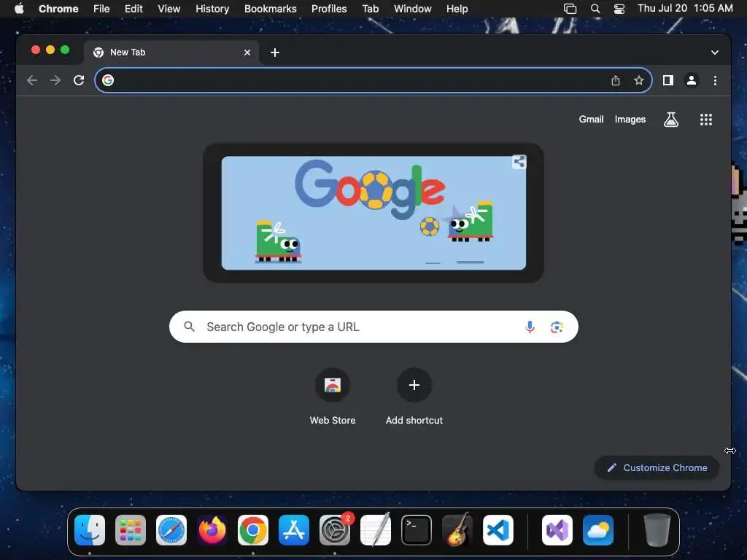
Task: Open the Tab menu
Action: [370, 9]
